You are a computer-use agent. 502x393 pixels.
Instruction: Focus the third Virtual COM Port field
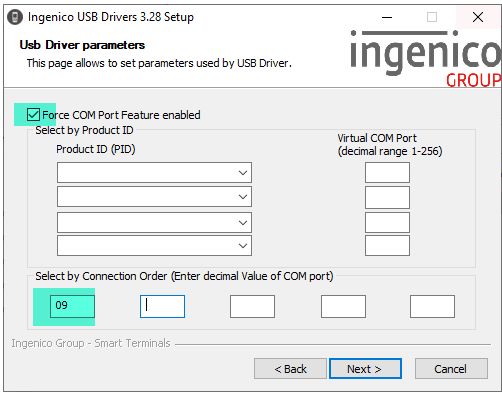(387, 222)
